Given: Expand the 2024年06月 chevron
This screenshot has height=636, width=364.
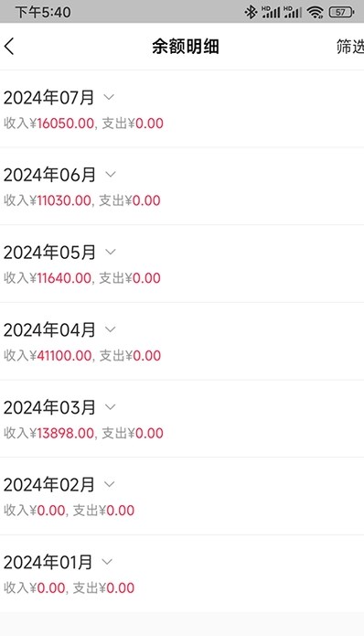Looking at the screenshot, I should tap(111, 175).
